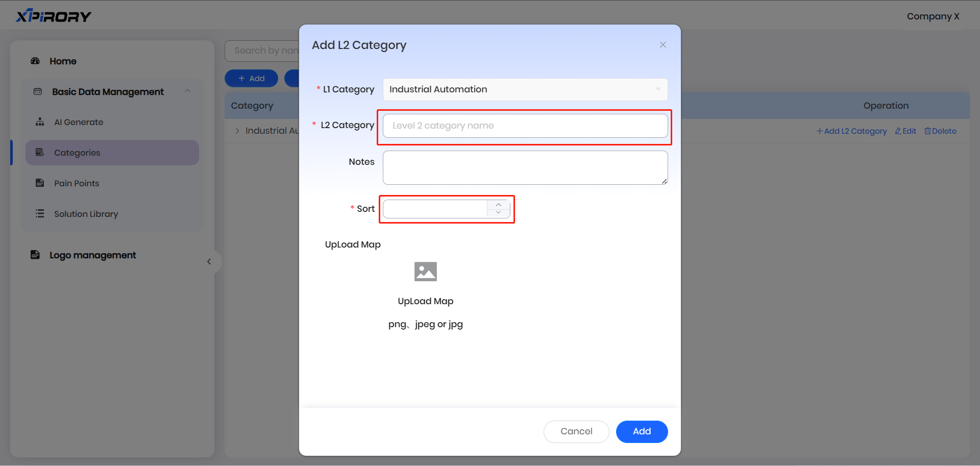Click the Pain Points document icon

[x=40, y=183]
